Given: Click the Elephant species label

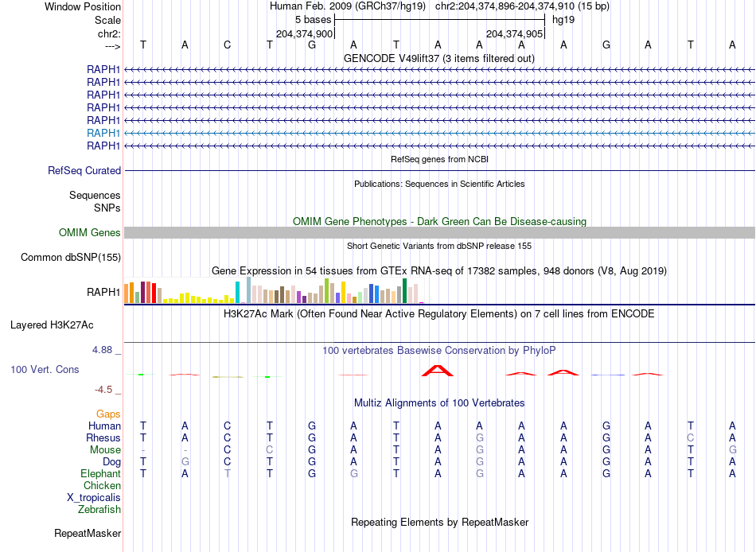Looking at the screenshot, I should 101,474.
